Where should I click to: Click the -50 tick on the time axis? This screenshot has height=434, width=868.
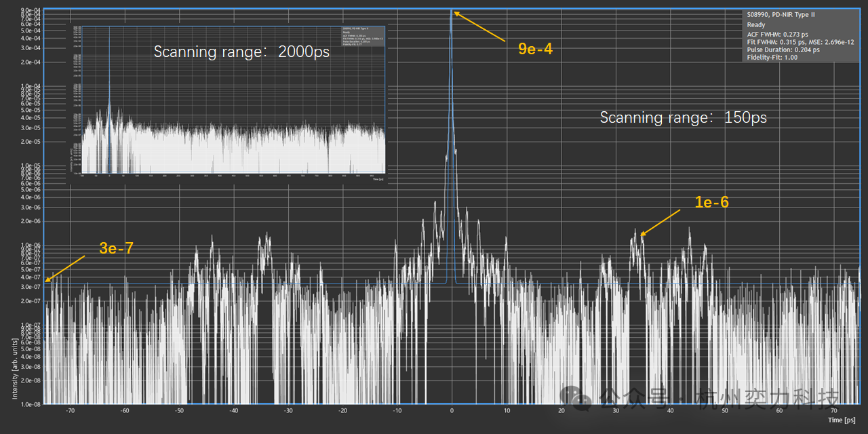point(179,410)
